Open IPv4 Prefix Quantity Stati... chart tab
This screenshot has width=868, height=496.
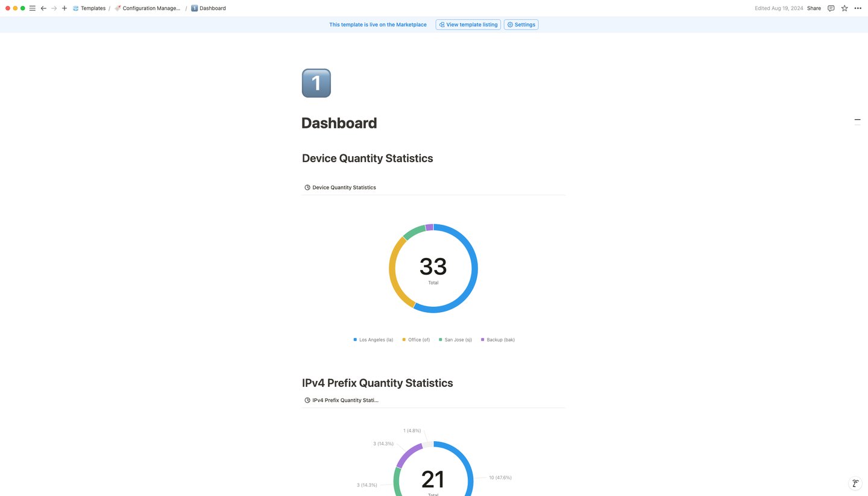[x=341, y=400]
